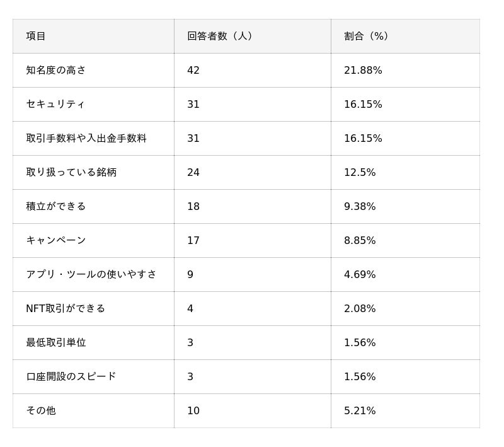504x447 pixels.
Task: Click the 5.21% percentage cell
Action: (360, 410)
